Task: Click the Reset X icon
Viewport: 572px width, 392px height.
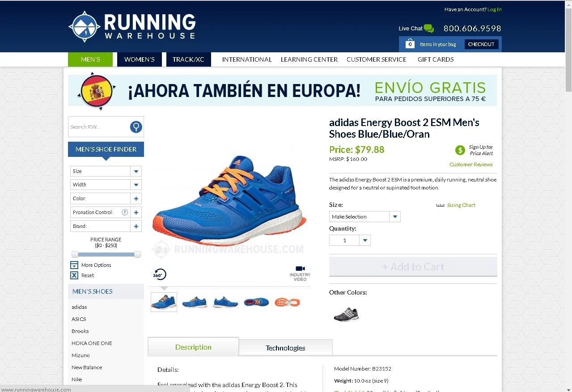Action: point(74,275)
